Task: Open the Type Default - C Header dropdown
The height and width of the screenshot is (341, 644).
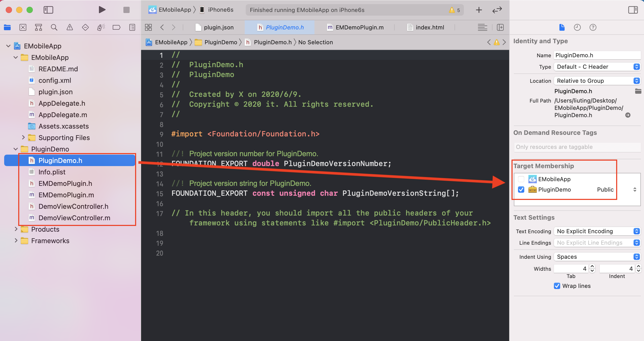Action: tap(597, 67)
